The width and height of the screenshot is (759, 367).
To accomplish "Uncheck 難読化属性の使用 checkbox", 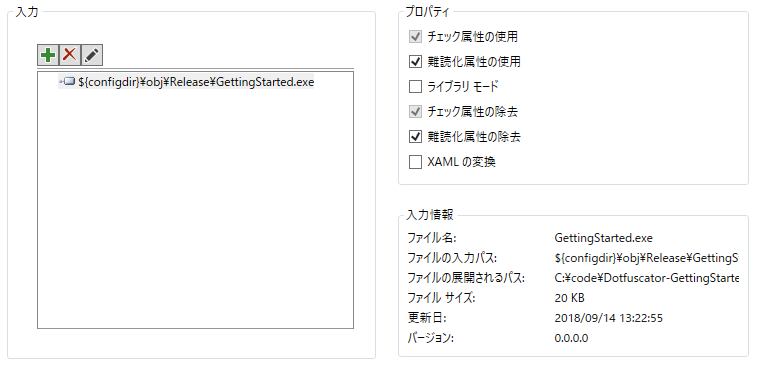I will (415, 62).
